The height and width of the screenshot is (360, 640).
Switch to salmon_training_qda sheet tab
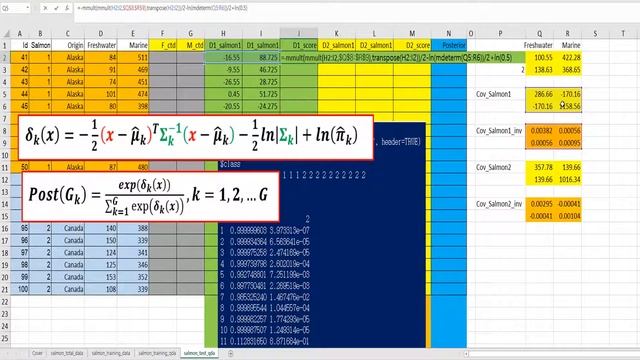[x=157, y=353]
